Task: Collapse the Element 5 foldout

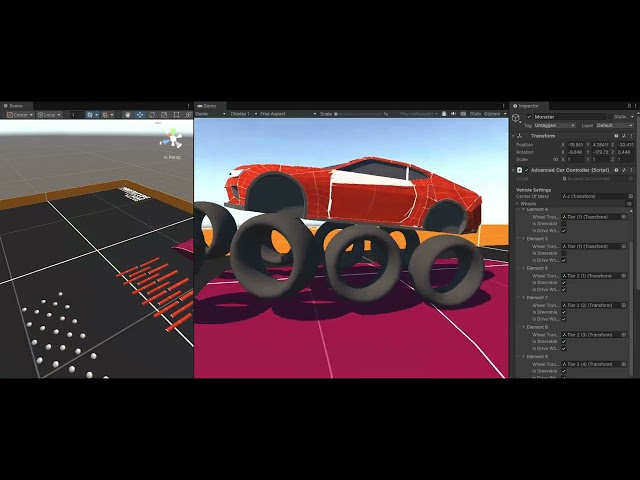Action: pyautogui.click(x=524, y=239)
